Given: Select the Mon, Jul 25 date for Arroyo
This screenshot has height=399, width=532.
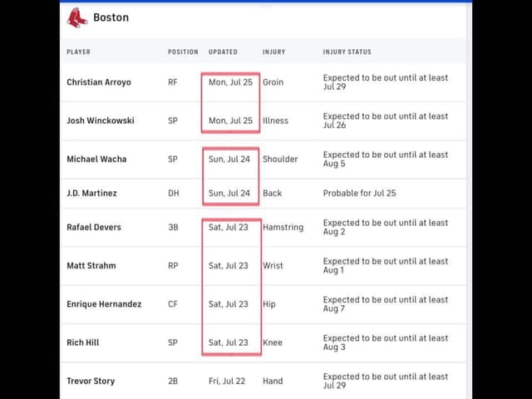Looking at the screenshot, I should point(231,82).
